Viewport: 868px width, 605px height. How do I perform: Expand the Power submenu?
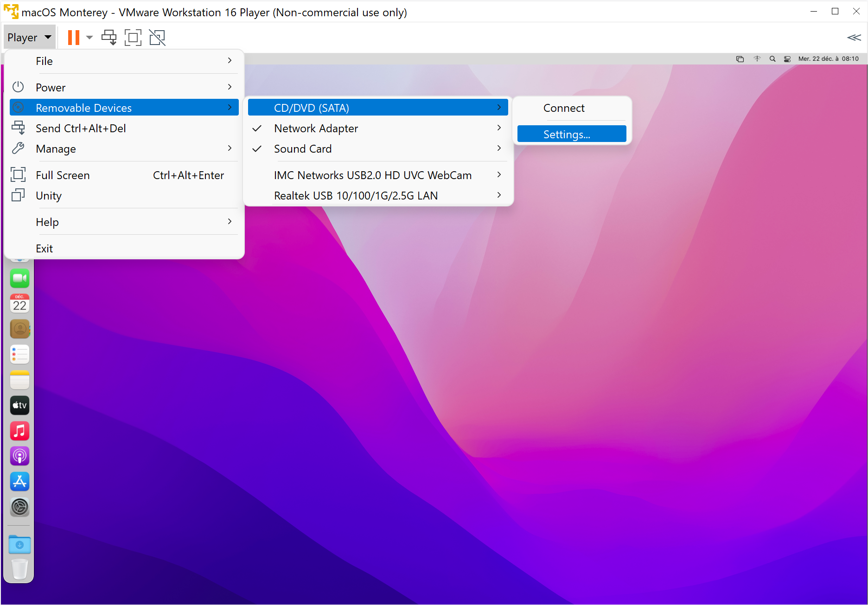tap(51, 87)
